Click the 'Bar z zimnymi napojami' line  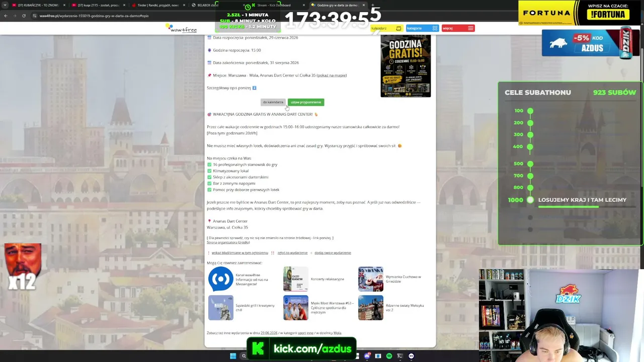point(234,184)
